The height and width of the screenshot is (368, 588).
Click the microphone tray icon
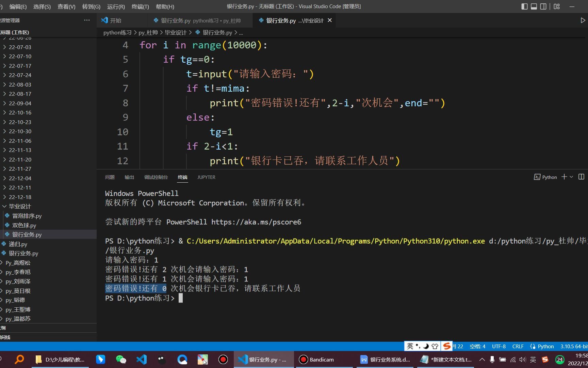click(x=492, y=359)
